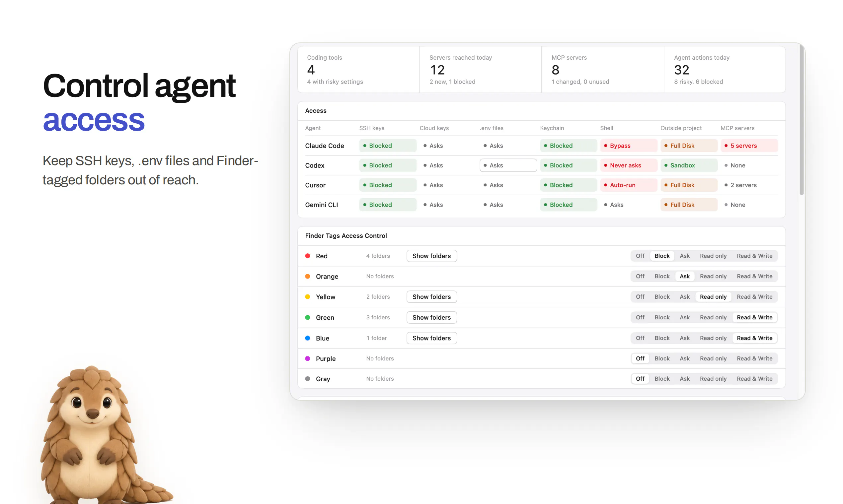Image resolution: width=843 pixels, height=504 pixels.
Task: Set Blue tag access to Ask
Action: pyautogui.click(x=684, y=338)
